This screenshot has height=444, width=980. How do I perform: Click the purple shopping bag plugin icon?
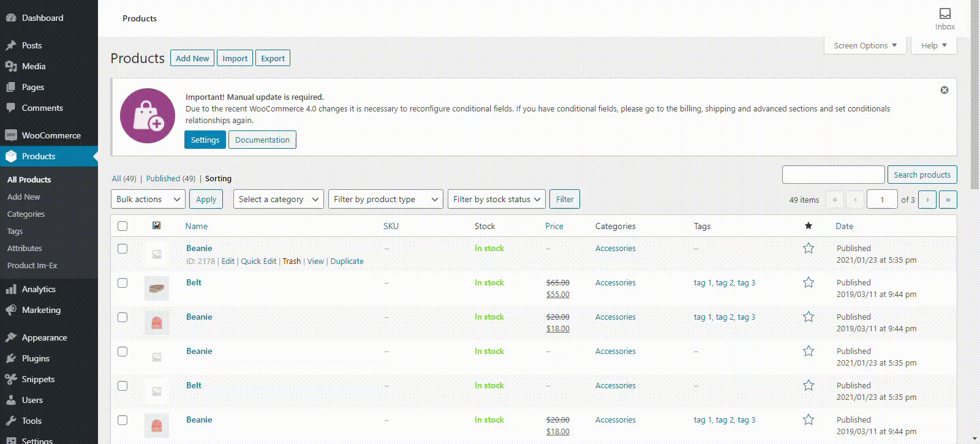(x=148, y=116)
